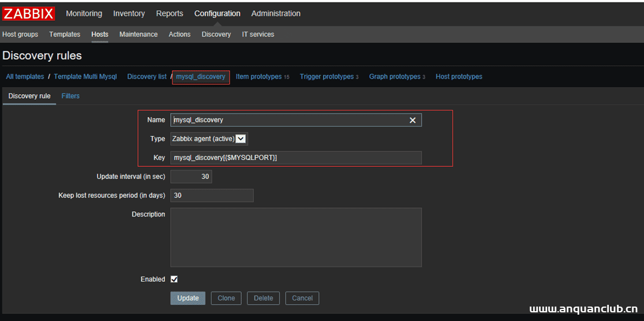This screenshot has height=321, width=644.
Task: Click inside the Description text area
Action: point(296,237)
